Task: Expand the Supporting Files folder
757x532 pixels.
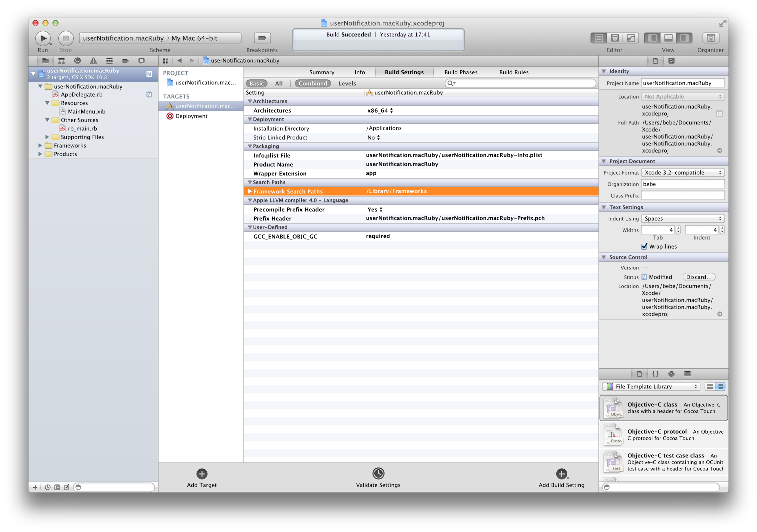Action: pos(47,137)
